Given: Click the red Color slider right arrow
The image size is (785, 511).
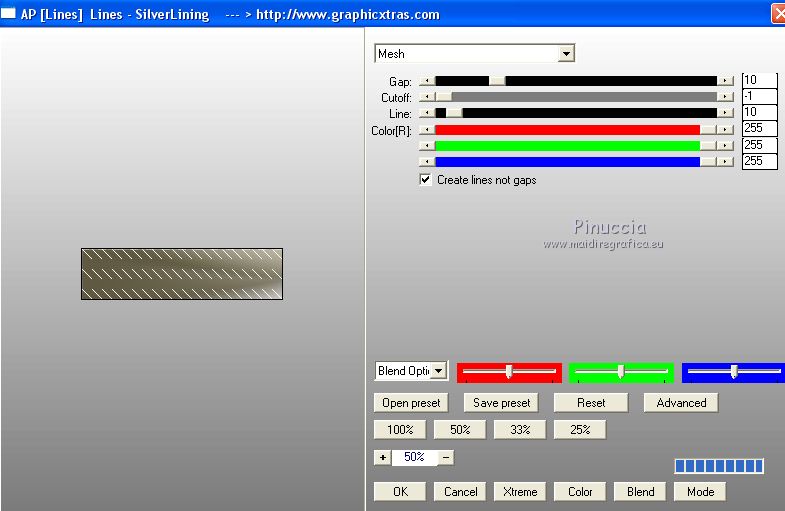Looking at the screenshot, I should (x=725, y=130).
